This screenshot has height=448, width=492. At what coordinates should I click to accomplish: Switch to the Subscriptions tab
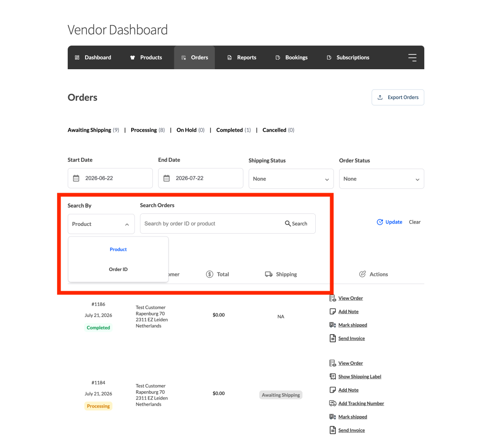[348, 58]
